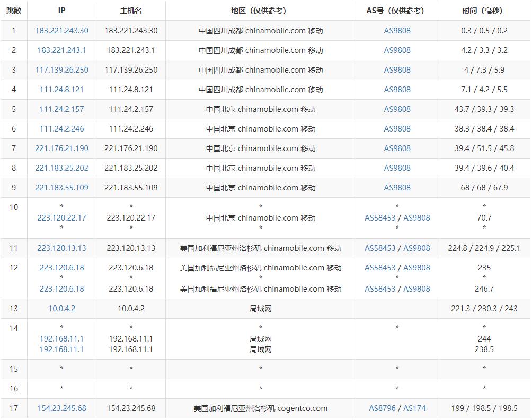Select region cell with cogentco.com
532x420 pixels.
[261, 408]
